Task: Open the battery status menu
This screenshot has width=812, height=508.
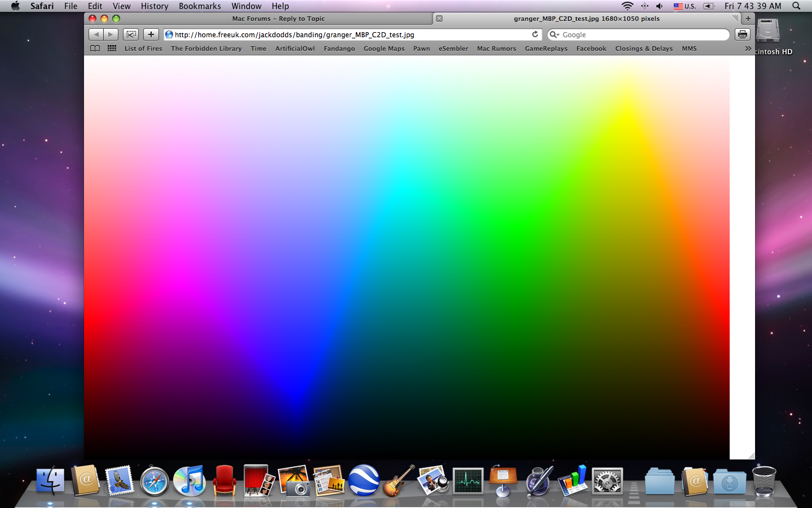Action: click(x=709, y=6)
